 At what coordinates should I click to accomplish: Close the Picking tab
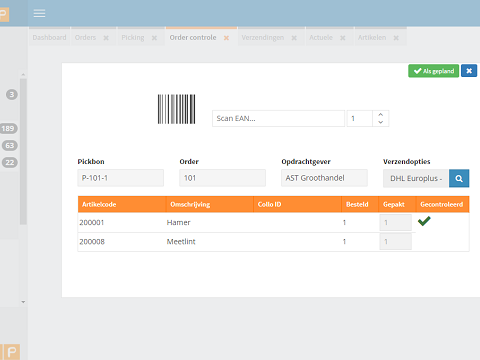click(x=154, y=38)
